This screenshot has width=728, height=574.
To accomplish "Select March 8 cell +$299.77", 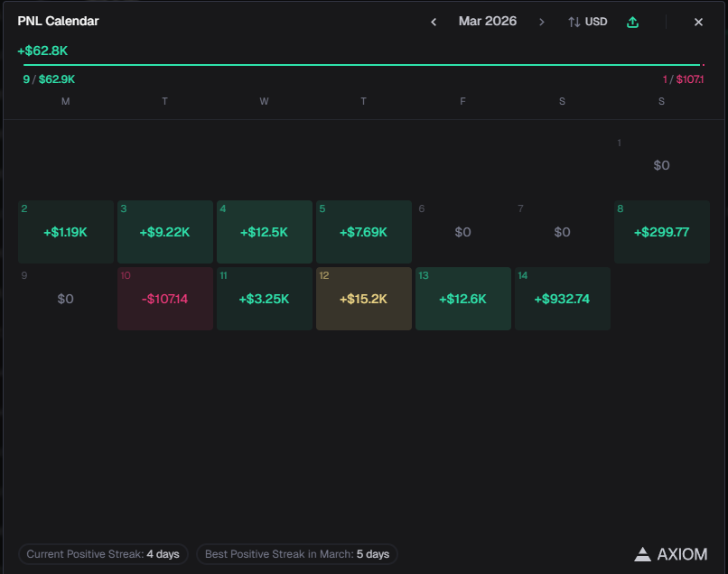I will (661, 232).
